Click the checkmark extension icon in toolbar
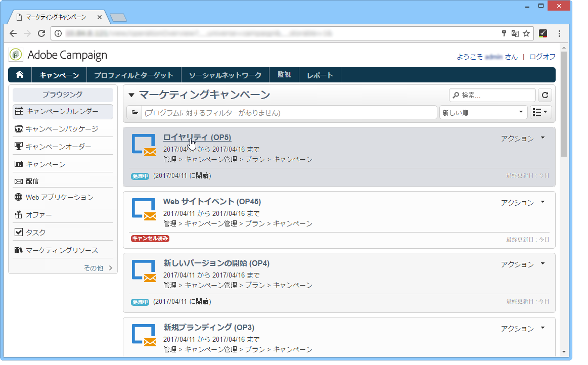The height and width of the screenshot is (365, 588). (x=542, y=33)
